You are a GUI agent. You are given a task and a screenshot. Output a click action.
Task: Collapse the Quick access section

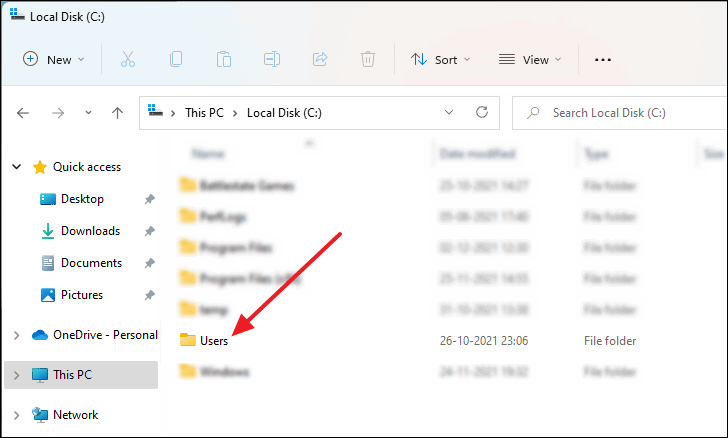17,166
